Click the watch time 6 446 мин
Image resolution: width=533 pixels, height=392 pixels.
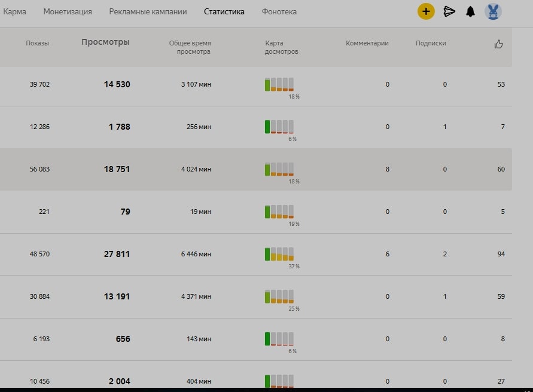tap(196, 254)
